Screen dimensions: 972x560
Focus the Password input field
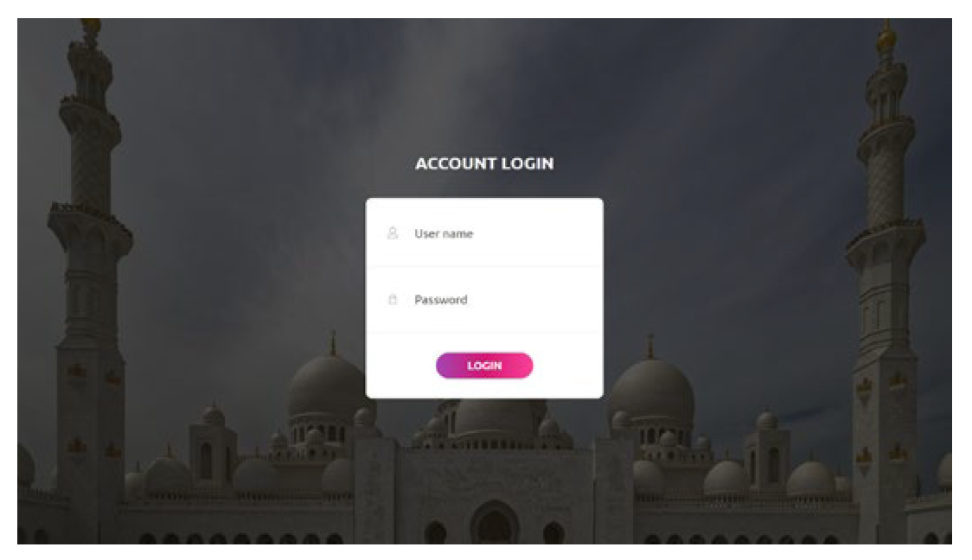(x=484, y=300)
